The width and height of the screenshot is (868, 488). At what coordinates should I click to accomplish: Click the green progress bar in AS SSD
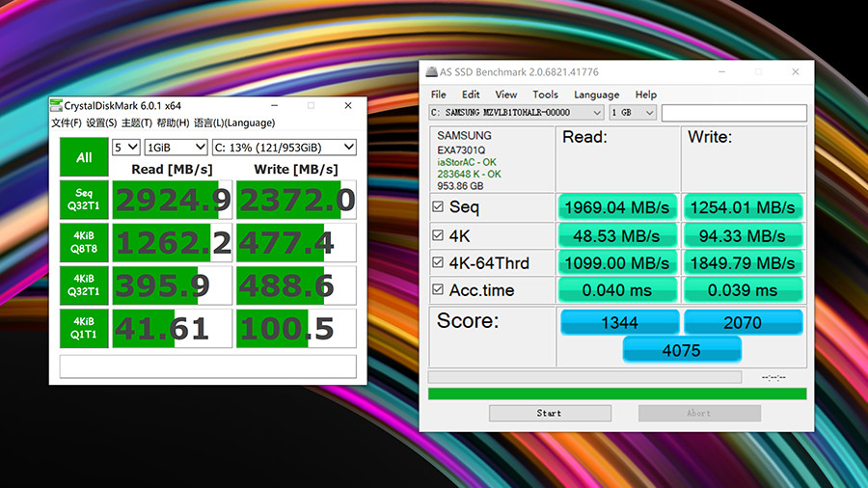tap(617, 393)
